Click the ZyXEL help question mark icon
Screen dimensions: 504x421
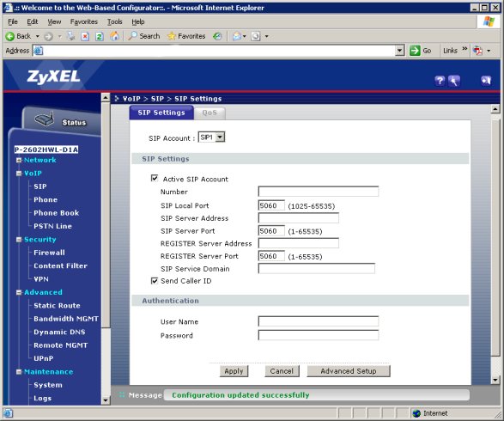point(440,81)
